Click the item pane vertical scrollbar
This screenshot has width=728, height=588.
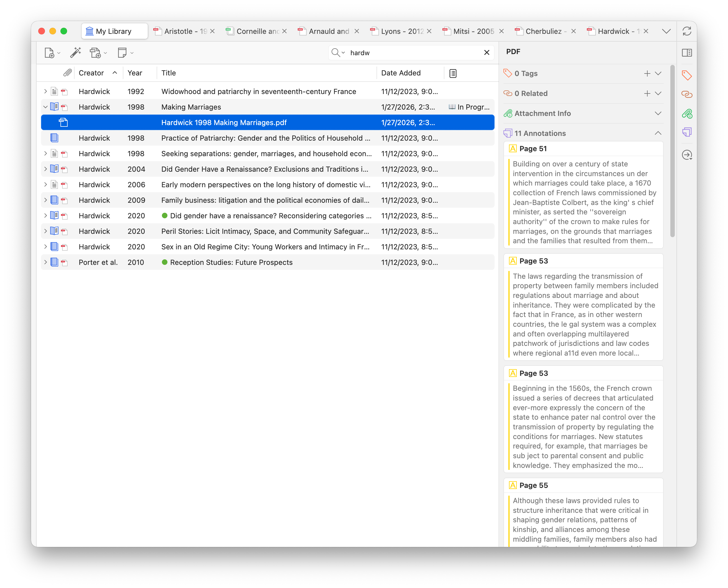672,151
